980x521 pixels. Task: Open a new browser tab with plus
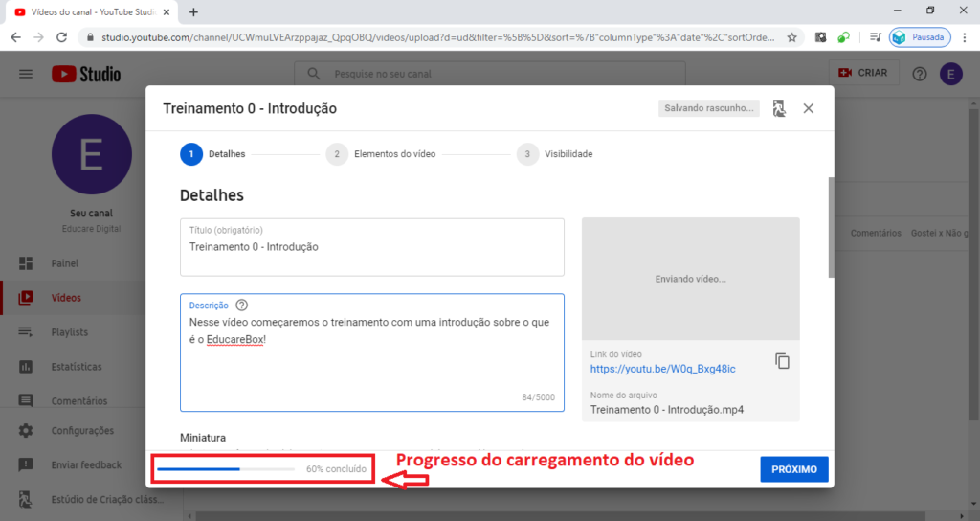point(193,11)
